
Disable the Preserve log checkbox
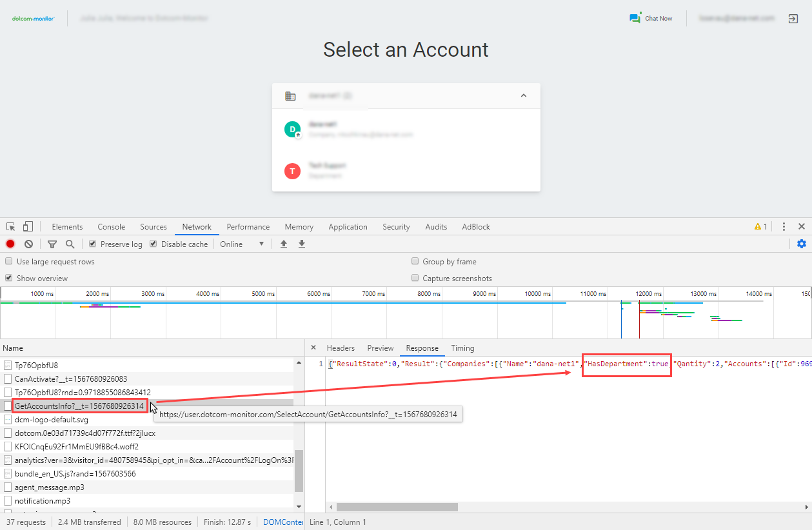click(x=93, y=244)
